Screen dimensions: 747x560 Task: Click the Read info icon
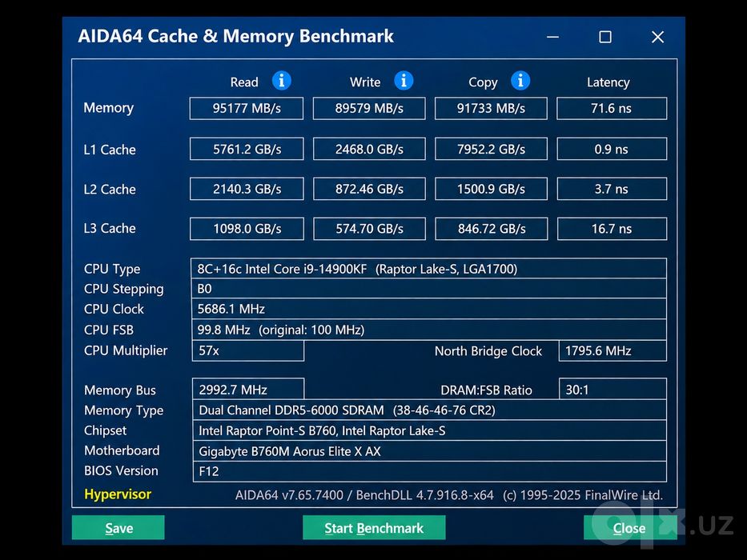pyautogui.click(x=282, y=81)
